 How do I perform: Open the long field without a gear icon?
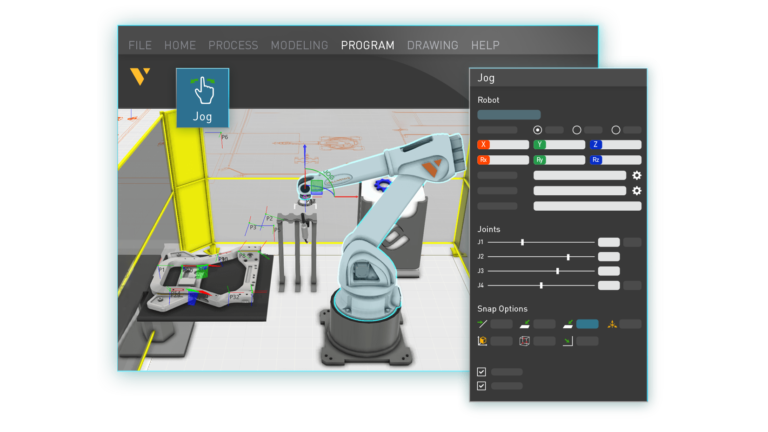click(x=587, y=206)
